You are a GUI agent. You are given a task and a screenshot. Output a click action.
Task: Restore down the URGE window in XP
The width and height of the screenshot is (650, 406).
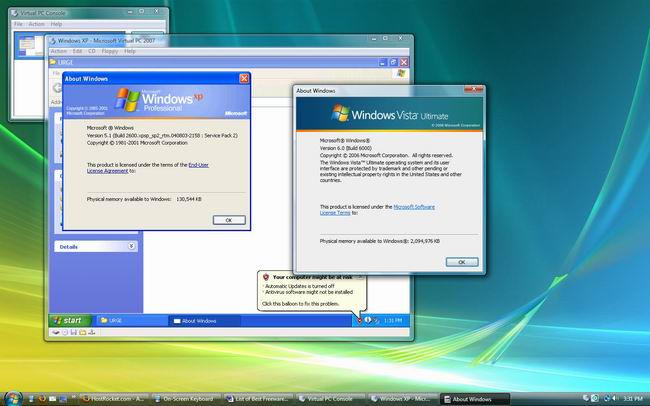(x=393, y=62)
